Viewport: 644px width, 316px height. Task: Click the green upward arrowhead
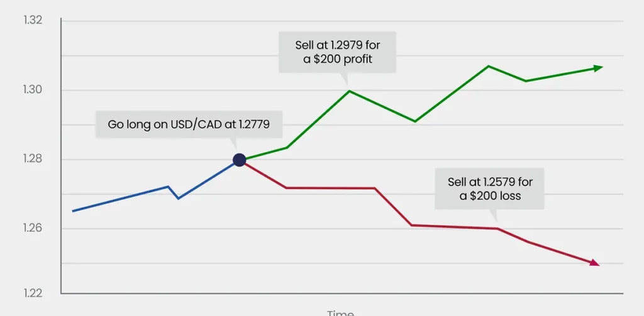pyautogui.click(x=598, y=68)
